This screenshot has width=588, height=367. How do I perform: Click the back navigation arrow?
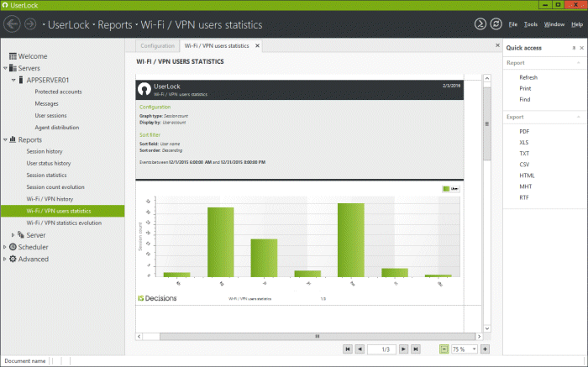click(12, 24)
